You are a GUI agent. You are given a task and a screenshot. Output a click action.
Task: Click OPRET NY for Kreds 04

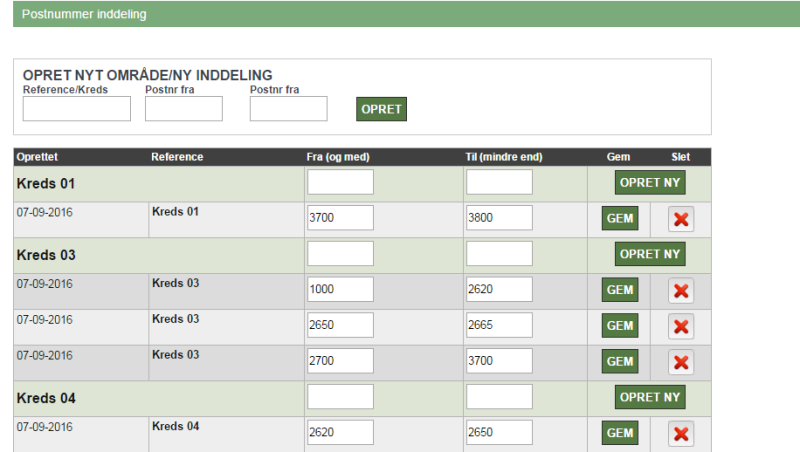pos(649,397)
